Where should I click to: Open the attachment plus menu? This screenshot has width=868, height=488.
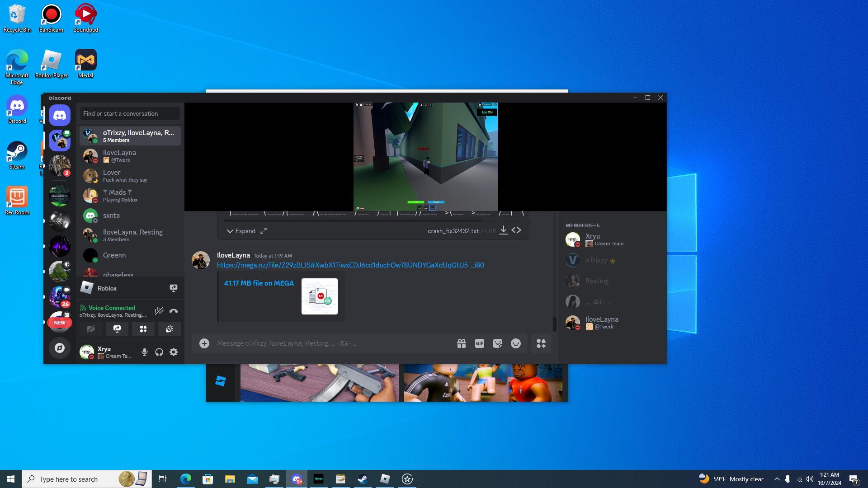coord(204,343)
